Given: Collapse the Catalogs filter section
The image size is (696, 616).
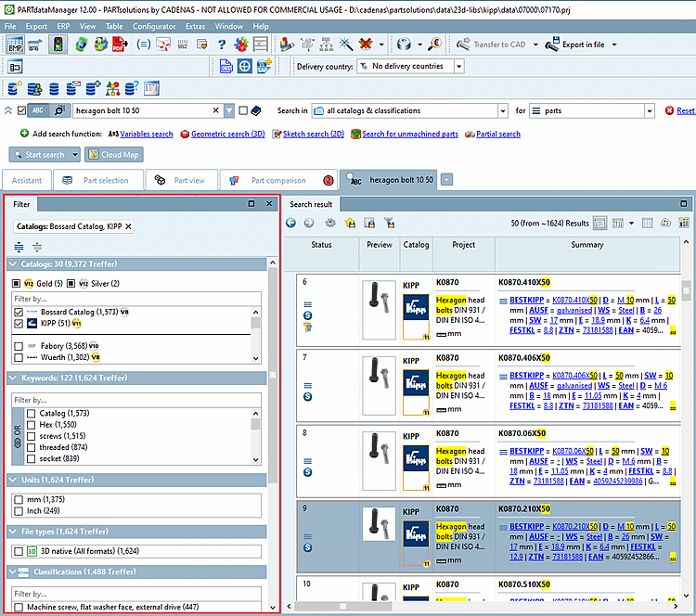Looking at the screenshot, I should [x=13, y=264].
